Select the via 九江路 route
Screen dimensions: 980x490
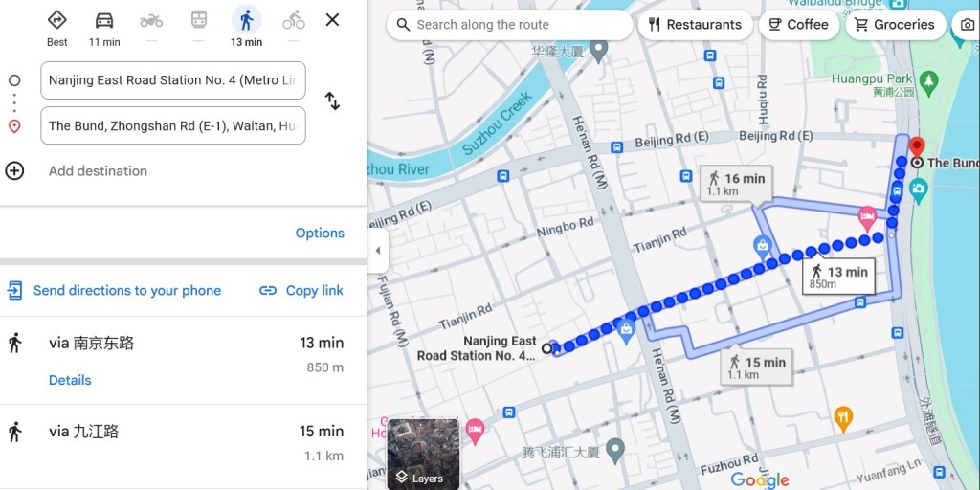(183, 443)
